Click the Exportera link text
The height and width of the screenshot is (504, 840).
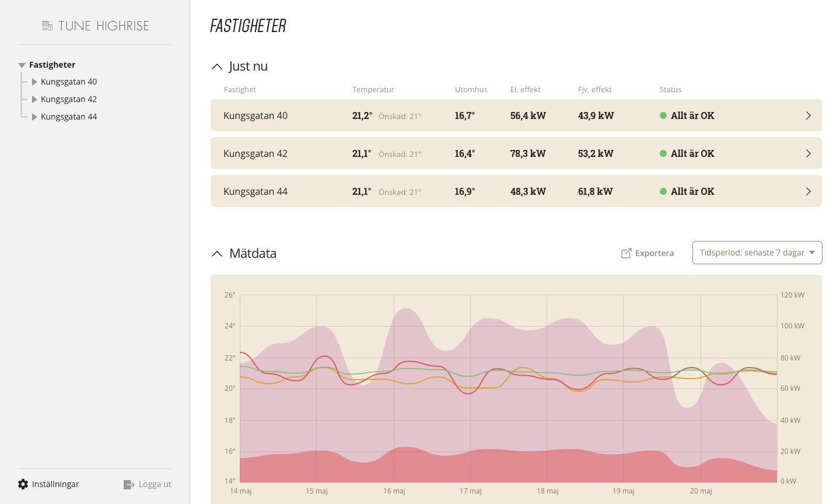click(x=654, y=253)
